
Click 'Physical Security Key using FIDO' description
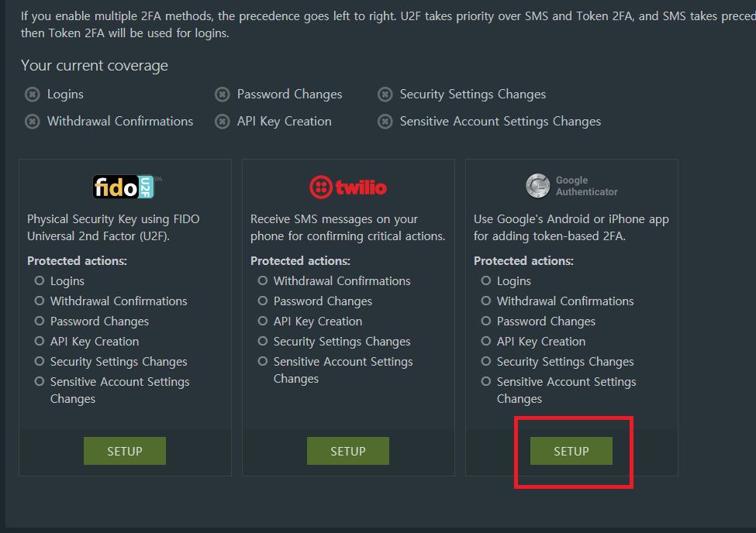(x=113, y=228)
